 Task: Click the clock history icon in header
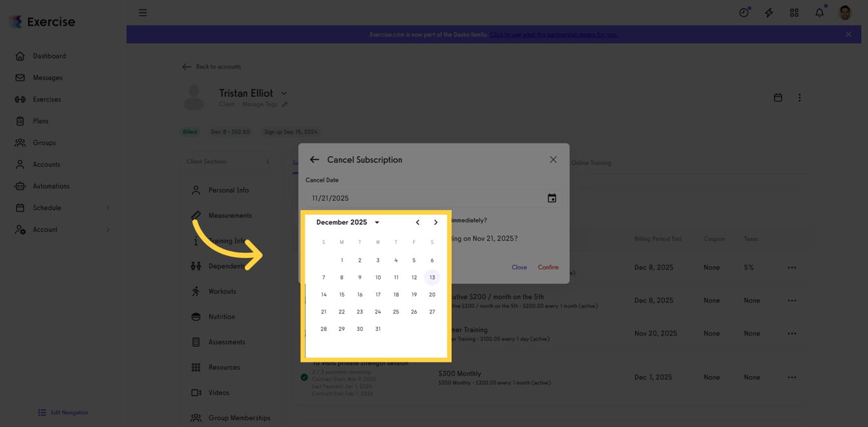pos(743,12)
